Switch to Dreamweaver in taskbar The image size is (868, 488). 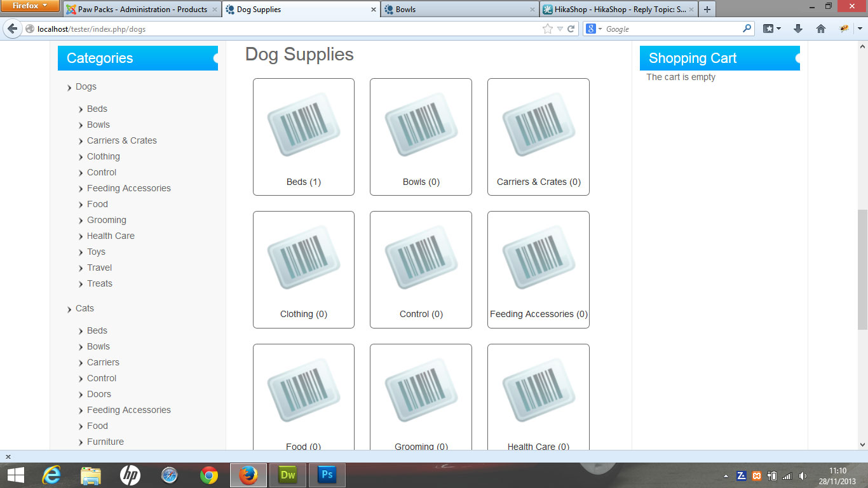pos(288,475)
